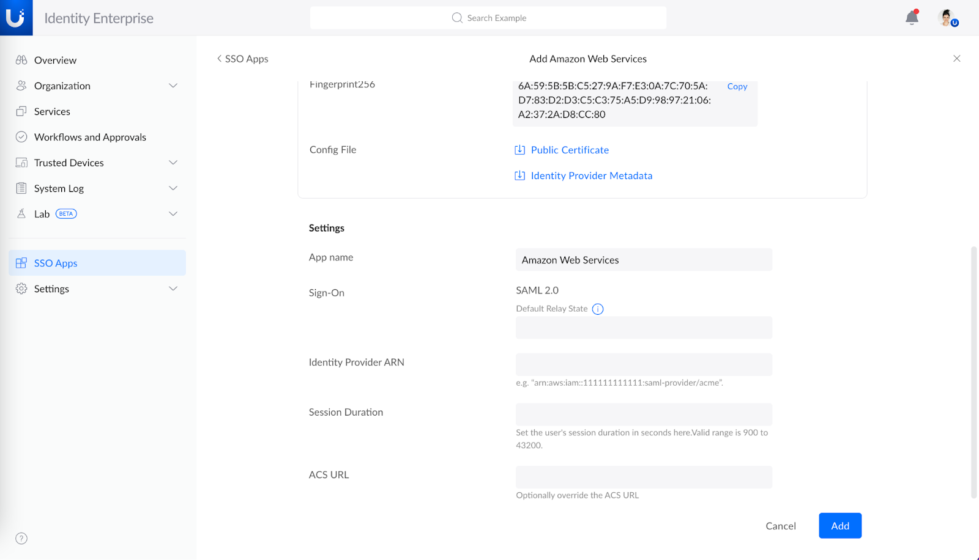The height and width of the screenshot is (560, 979).
Task: Click the Default Relay State input field
Action: [644, 328]
